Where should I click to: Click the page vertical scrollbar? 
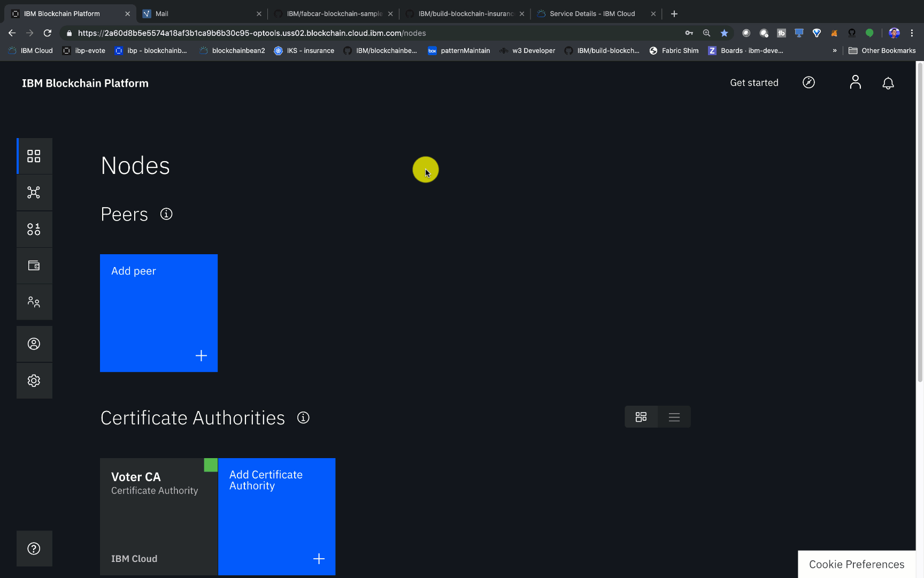[x=920, y=222]
